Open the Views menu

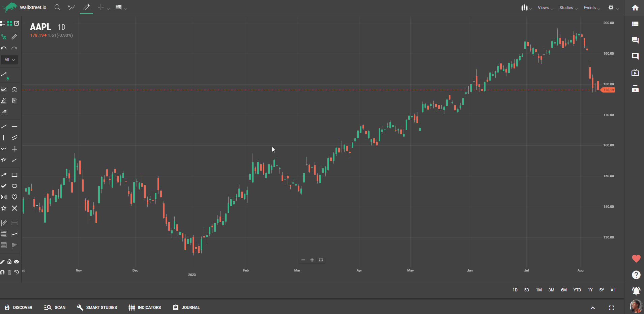coord(545,8)
